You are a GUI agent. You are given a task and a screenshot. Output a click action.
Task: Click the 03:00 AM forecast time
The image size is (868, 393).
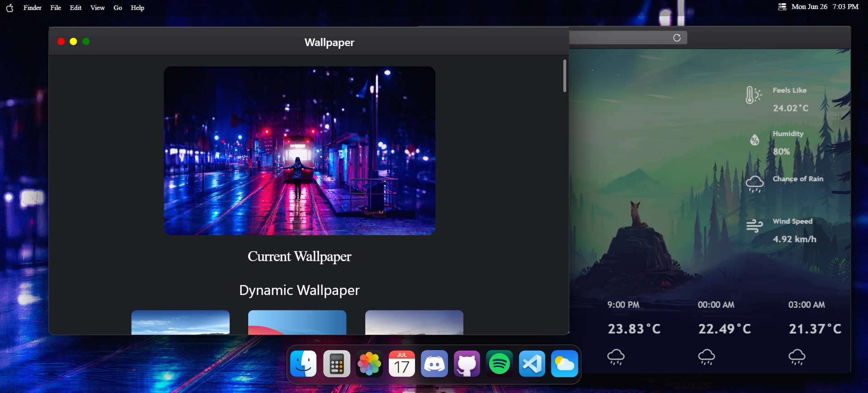807,305
